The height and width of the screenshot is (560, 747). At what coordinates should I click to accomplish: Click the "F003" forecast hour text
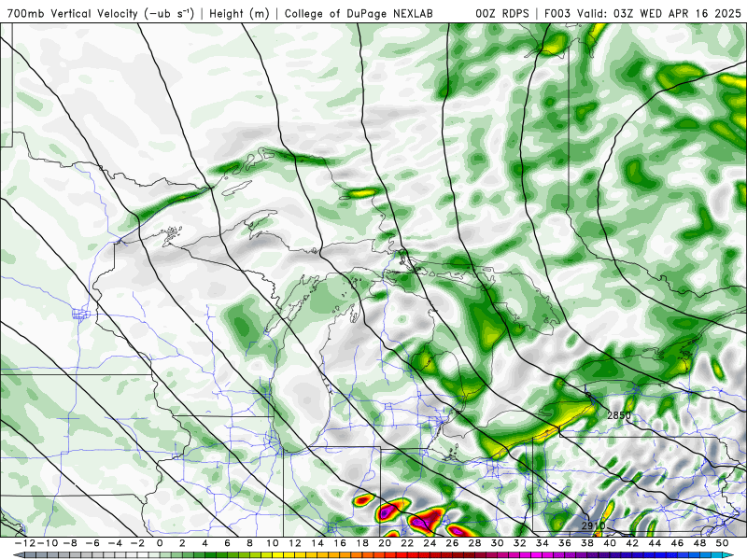pos(557,14)
